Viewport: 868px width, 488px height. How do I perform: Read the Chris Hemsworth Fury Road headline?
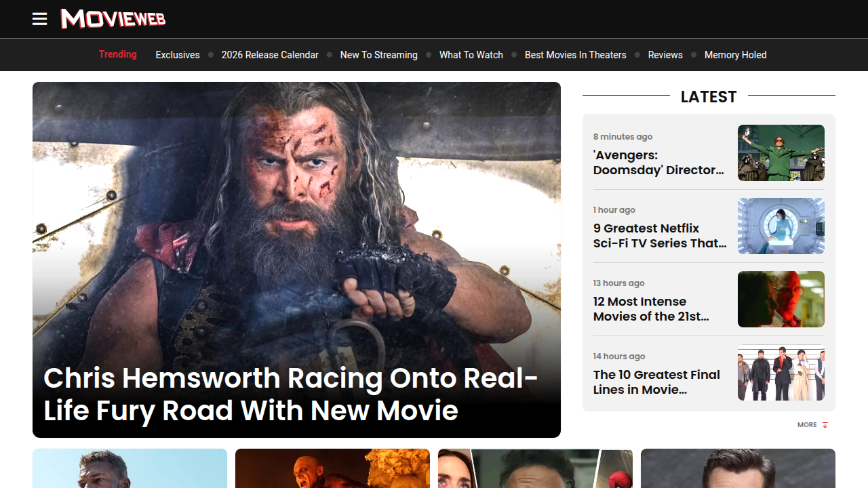(x=291, y=394)
